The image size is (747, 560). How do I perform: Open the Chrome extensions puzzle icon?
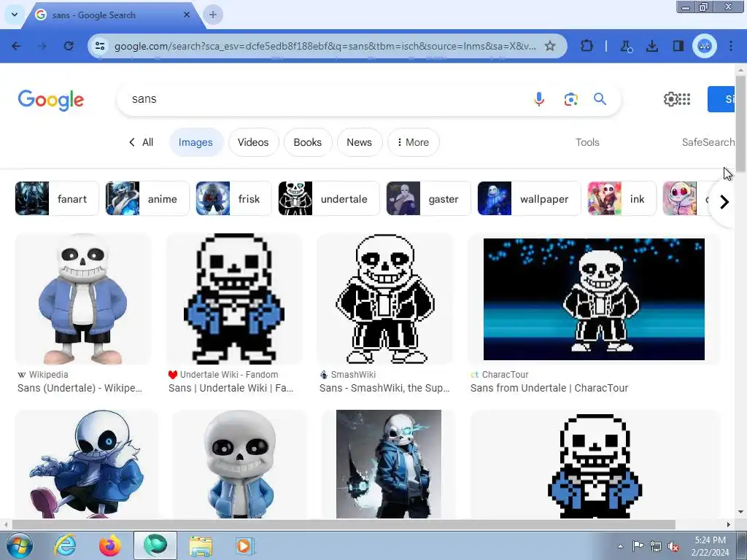(587, 46)
